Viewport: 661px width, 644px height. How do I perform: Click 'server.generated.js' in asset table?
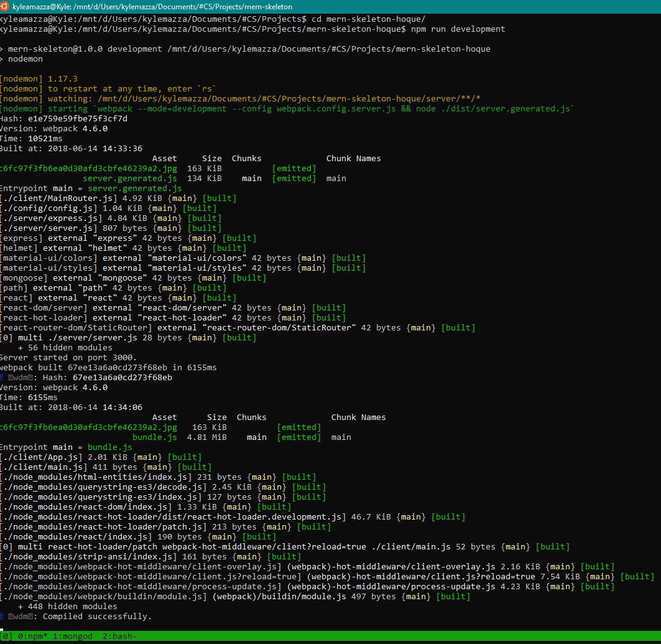pos(130,179)
